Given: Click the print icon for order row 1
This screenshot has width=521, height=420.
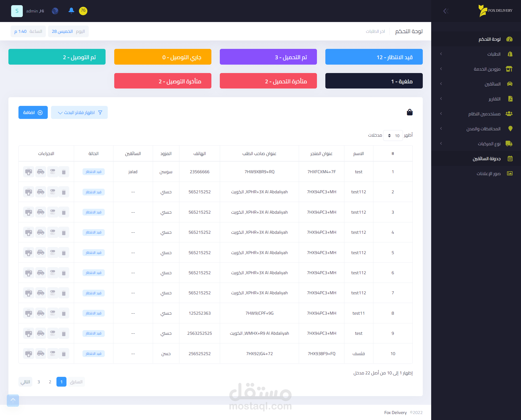Looking at the screenshot, I should point(28,172).
